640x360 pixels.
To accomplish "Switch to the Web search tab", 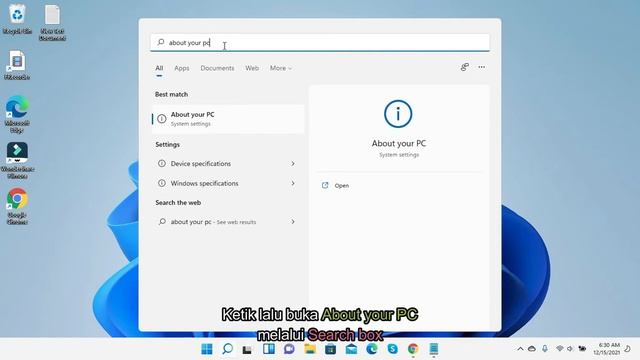I will (x=252, y=68).
